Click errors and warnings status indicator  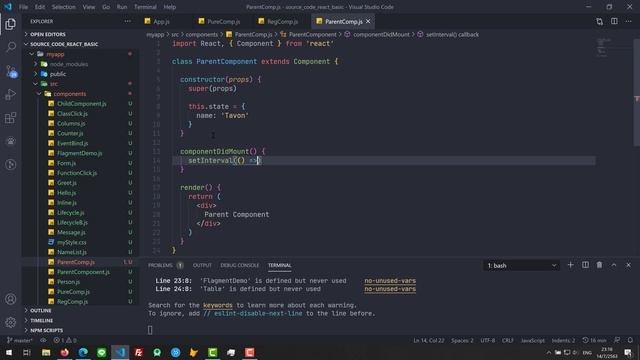coord(65,340)
